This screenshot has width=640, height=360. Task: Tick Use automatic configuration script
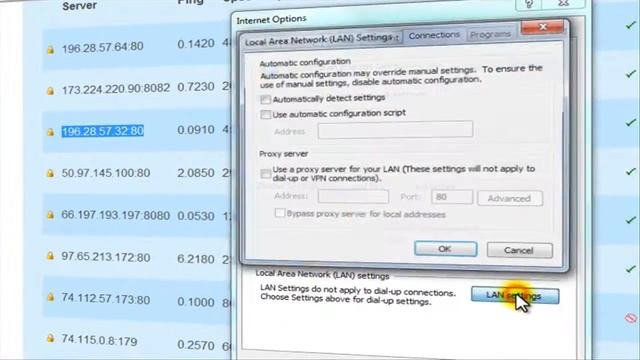[265, 115]
